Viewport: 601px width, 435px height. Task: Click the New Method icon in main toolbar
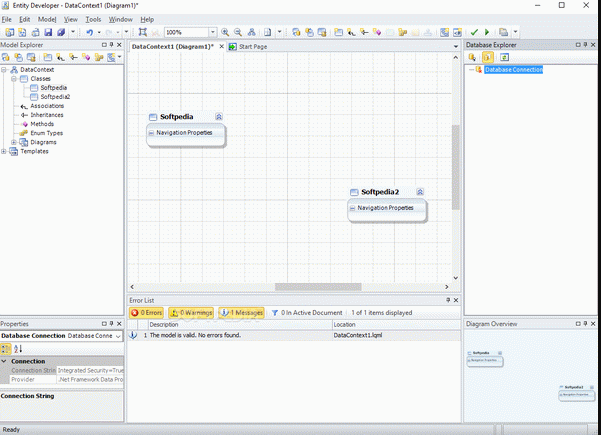tap(377, 33)
